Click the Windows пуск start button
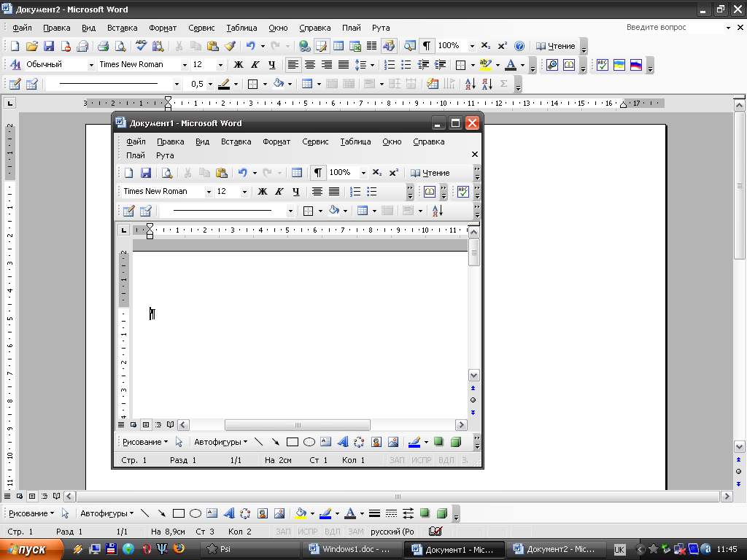The image size is (747, 560). pyautogui.click(x=30, y=550)
